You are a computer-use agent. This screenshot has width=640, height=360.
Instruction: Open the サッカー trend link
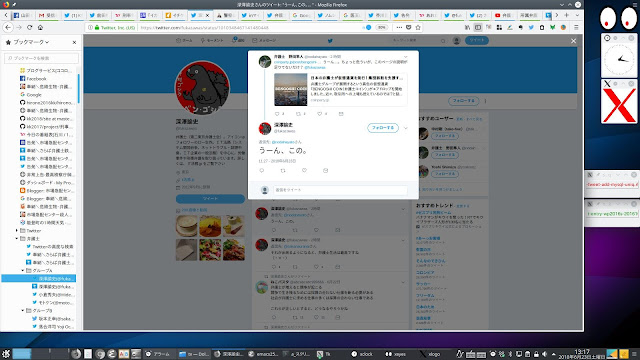pyautogui.click(x=423, y=284)
